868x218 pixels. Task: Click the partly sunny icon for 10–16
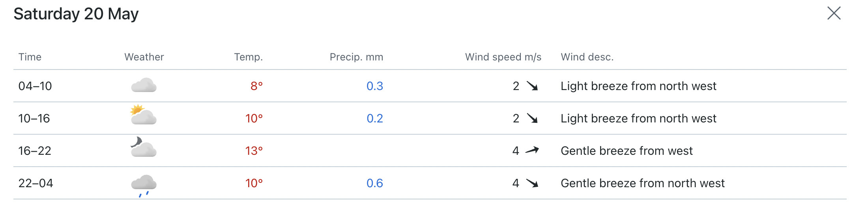[x=144, y=115]
